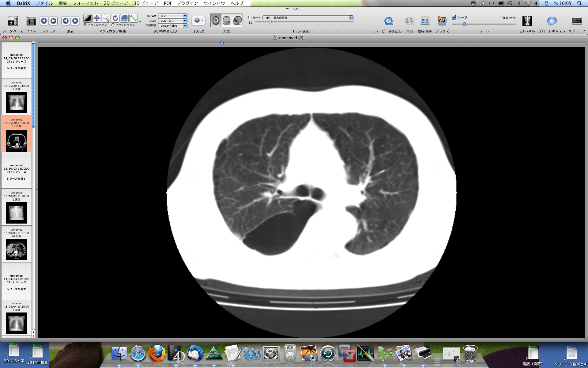
Task: Select 14/05/20 11:19 chest scout thumbnail
Action: [17, 102]
